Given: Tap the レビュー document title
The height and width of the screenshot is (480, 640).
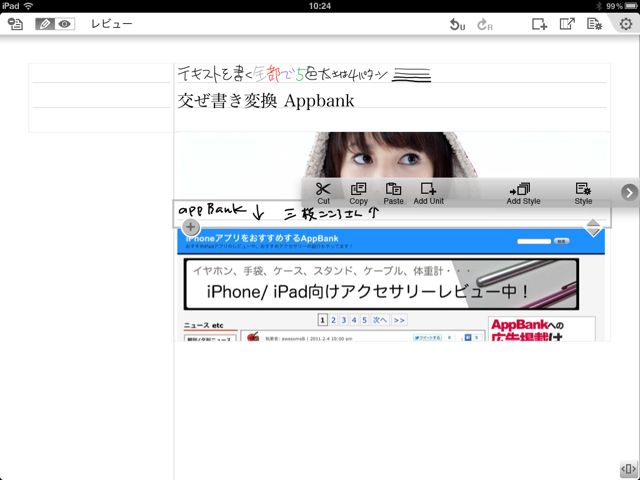Looking at the screenshot, I should click(x=111, y=24).
